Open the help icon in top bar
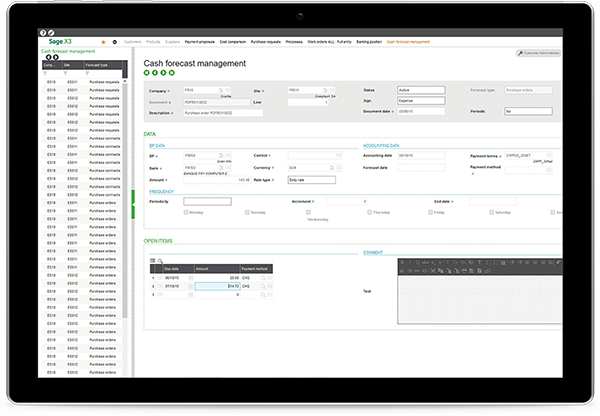 pos(43,33)
